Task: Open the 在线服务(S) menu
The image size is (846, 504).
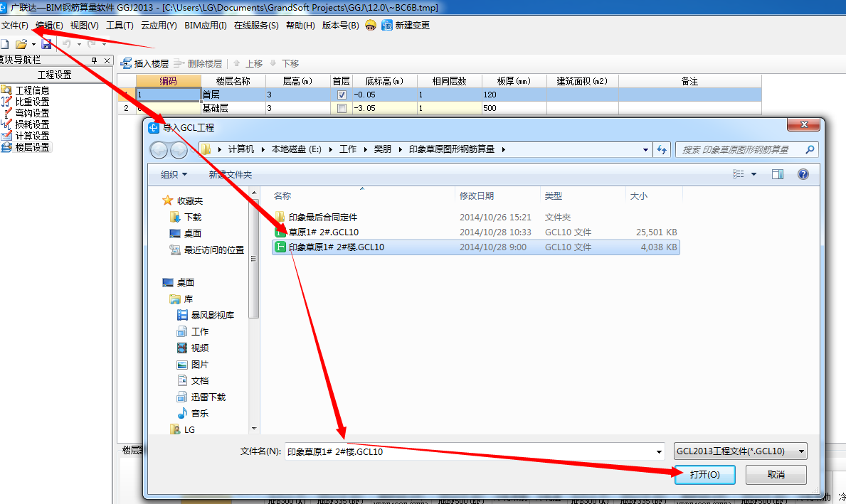Action: tap(256, 26)
